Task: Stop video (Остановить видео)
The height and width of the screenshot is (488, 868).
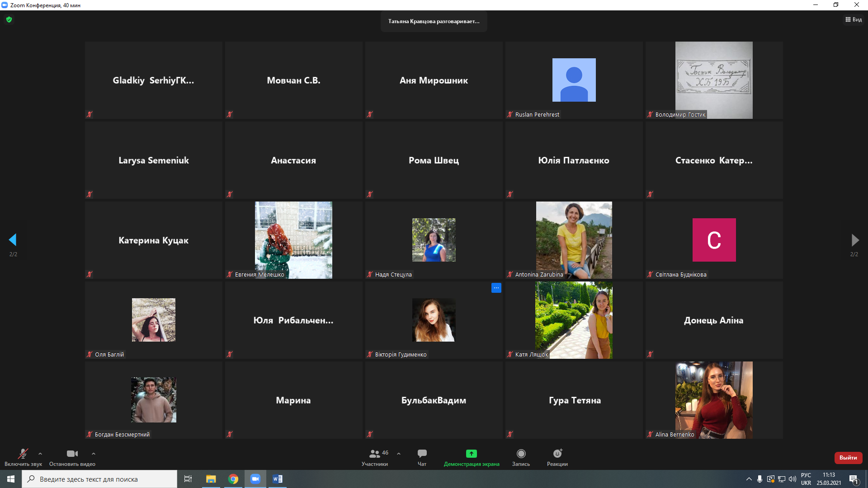Action: [72, 454]
